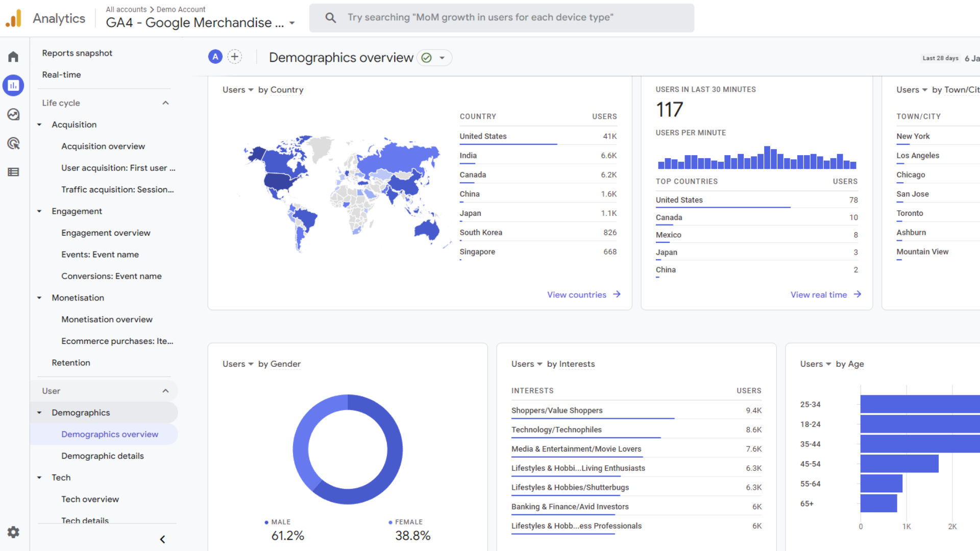Click the 25-34 age bar
Screen dimensions: 980x551
tap(920, 404)
